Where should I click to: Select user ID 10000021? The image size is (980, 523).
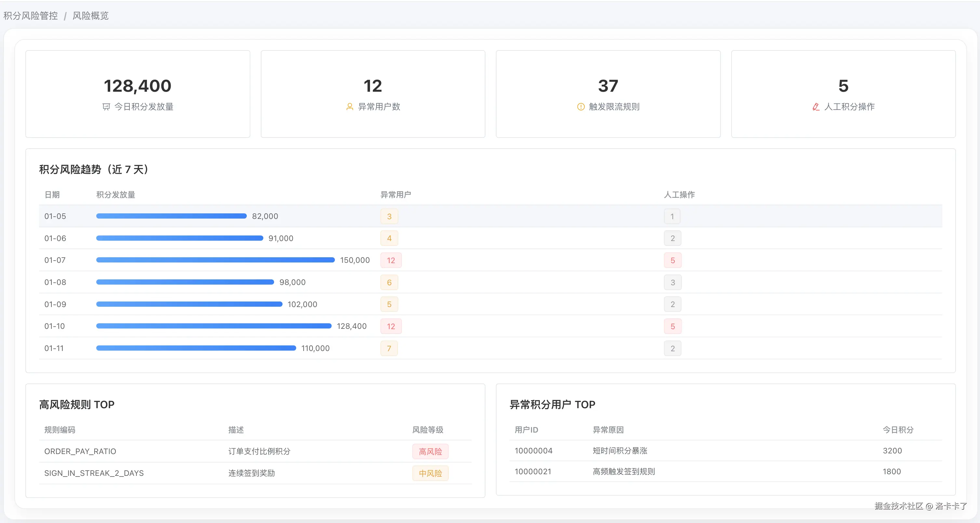533,472
